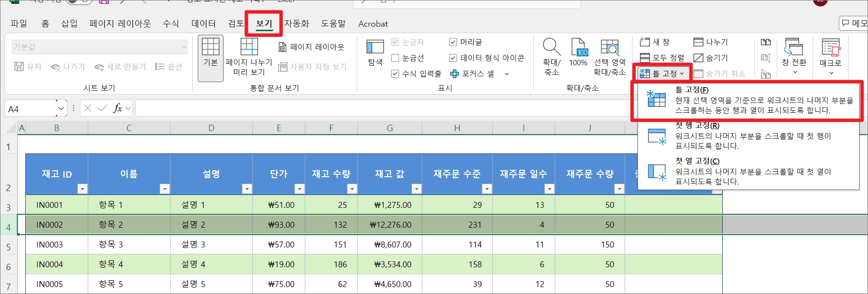Switch to the 자동화 tab

296,24
